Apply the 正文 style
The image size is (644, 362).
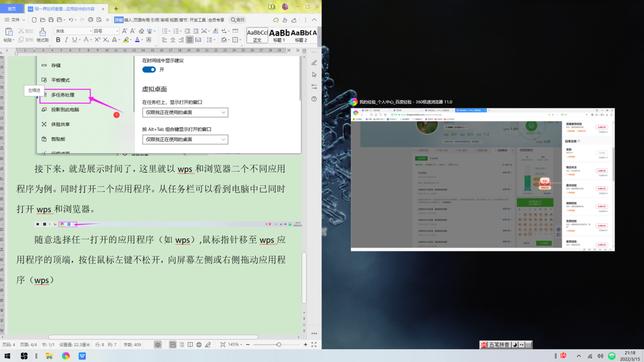(257, 36)
